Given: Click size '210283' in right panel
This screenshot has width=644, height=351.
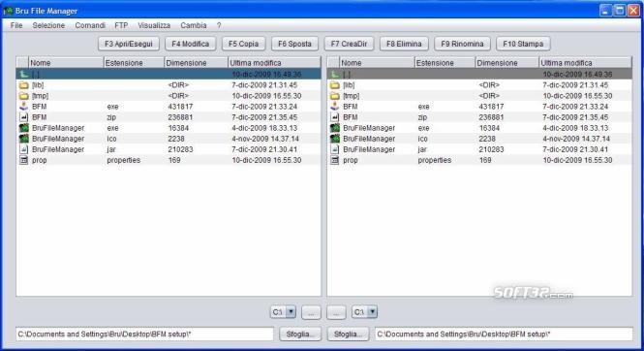Looking at the screenshot, I should [x=491, y=149].
